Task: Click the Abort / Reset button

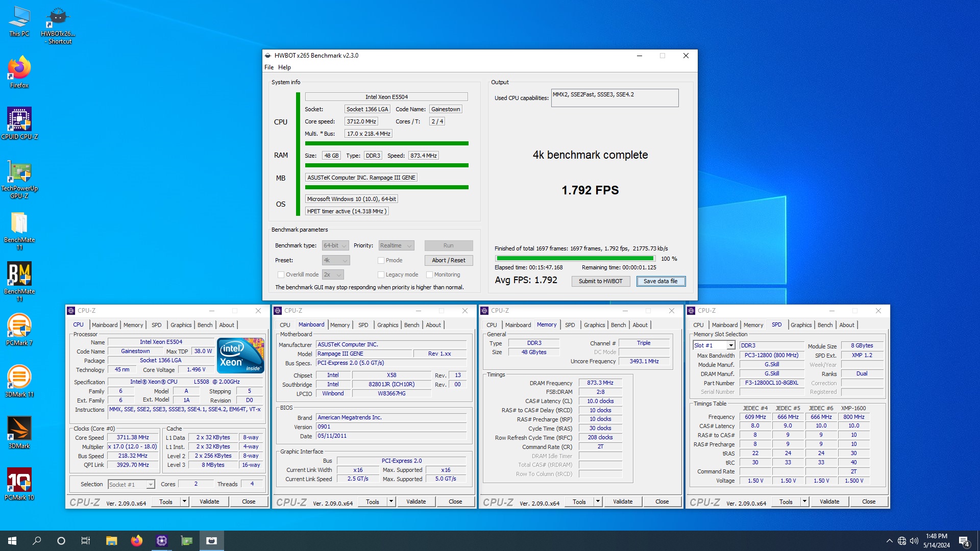Action: (x=449, y=260)
